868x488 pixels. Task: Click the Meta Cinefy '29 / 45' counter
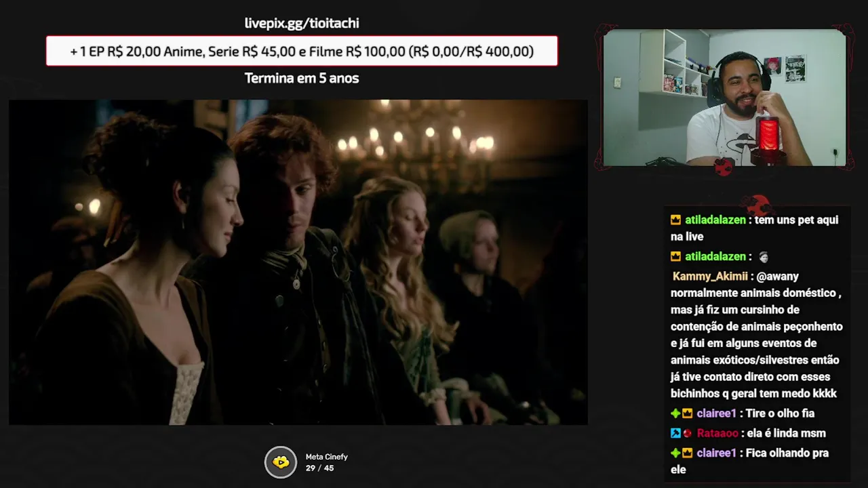click(319, 468)
